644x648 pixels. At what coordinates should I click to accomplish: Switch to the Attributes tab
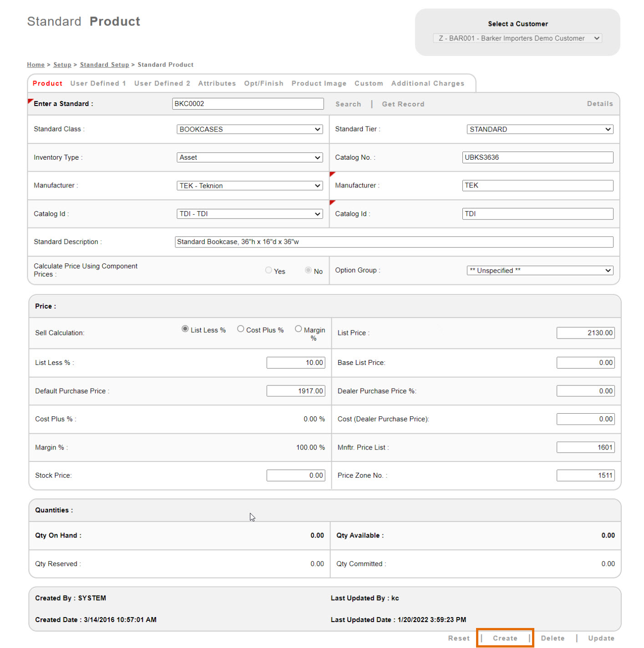click(217, 83)
